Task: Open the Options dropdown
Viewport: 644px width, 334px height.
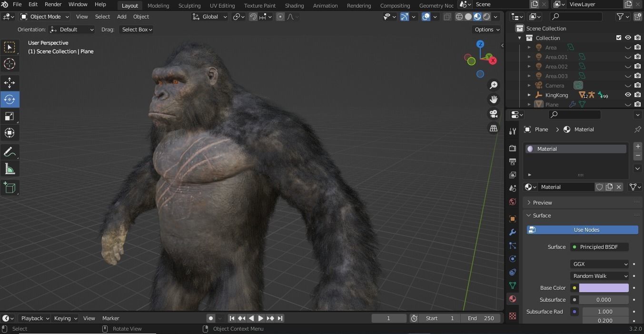Action: point(487,29)
